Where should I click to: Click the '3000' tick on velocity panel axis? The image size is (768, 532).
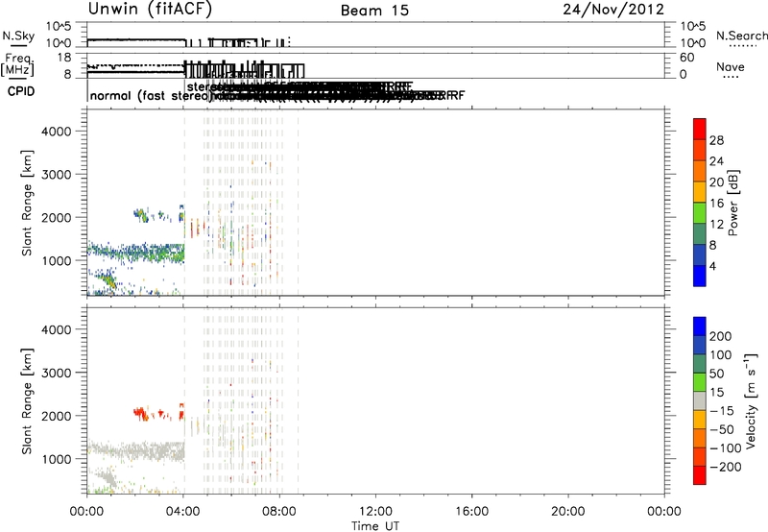pos(56,373)
